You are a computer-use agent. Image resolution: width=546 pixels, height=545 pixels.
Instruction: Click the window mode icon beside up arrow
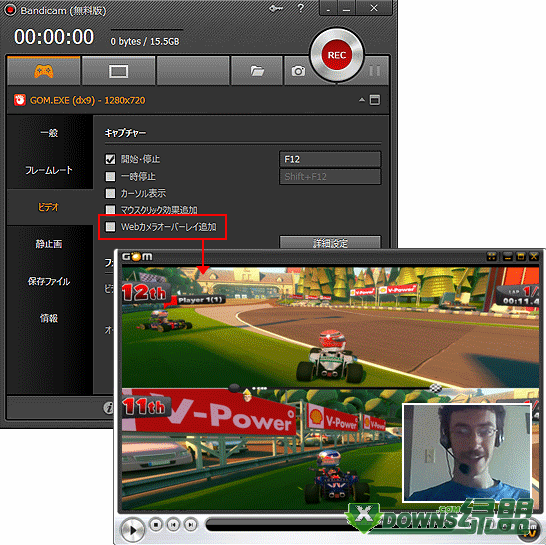click(375, 100)
